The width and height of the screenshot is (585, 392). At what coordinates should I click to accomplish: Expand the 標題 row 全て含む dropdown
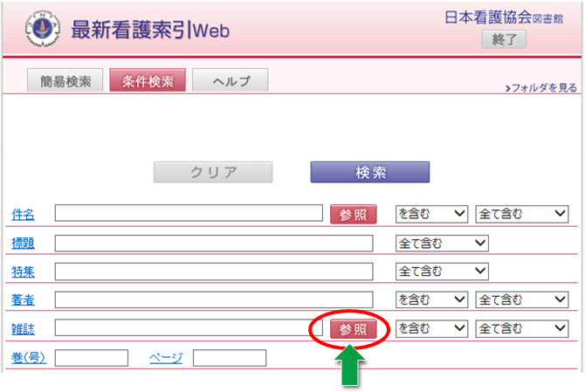[x=442, y=244]
